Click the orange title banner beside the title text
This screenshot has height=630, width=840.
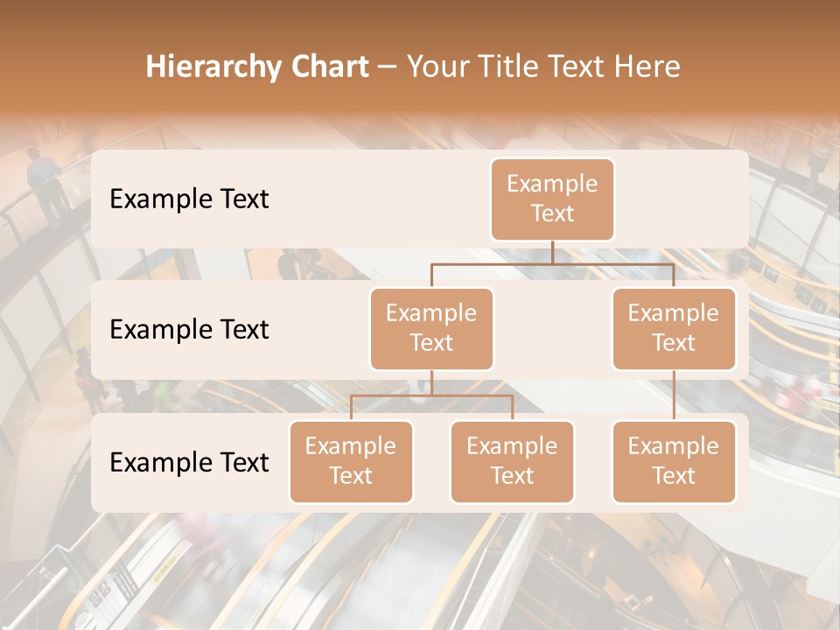click(x=761, y=66)
